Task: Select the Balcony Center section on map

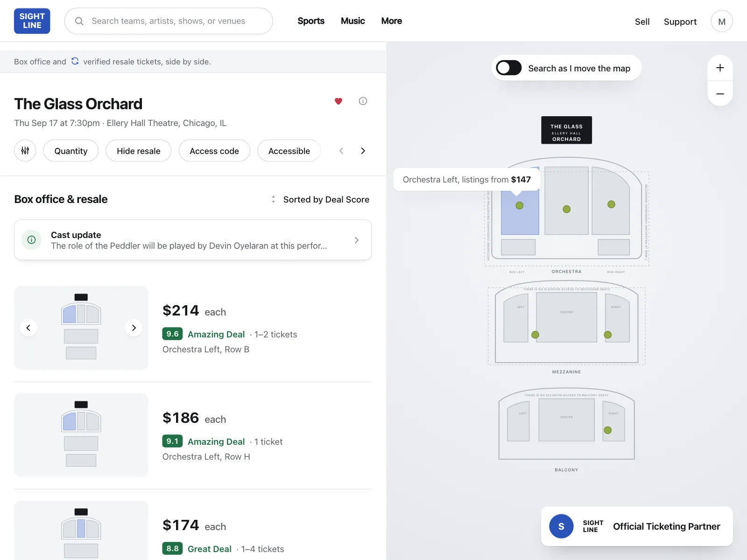Action: pyautogui.click(x=567, y=420)
